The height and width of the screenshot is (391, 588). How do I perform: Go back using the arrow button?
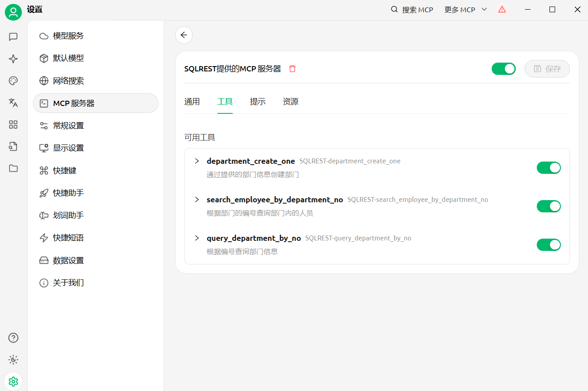184,35
